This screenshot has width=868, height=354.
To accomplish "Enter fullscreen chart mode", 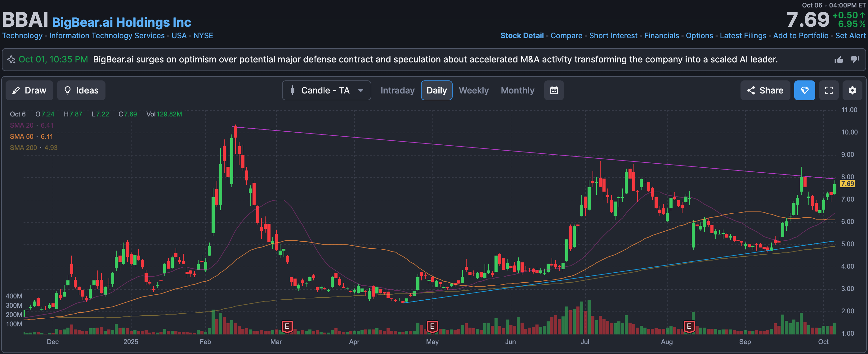I will (829, 90).
